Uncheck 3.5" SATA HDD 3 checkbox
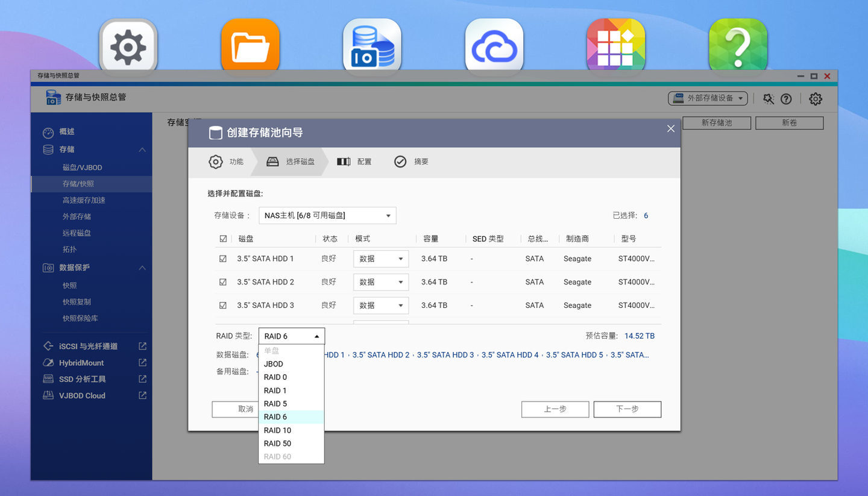The image size is (868, 496). point(223,306)
